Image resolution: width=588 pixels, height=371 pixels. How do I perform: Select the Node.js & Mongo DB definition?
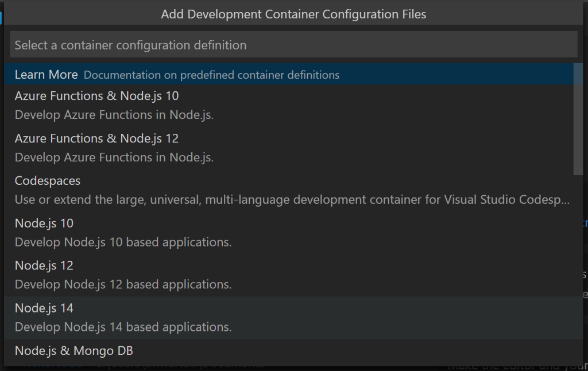73,350
